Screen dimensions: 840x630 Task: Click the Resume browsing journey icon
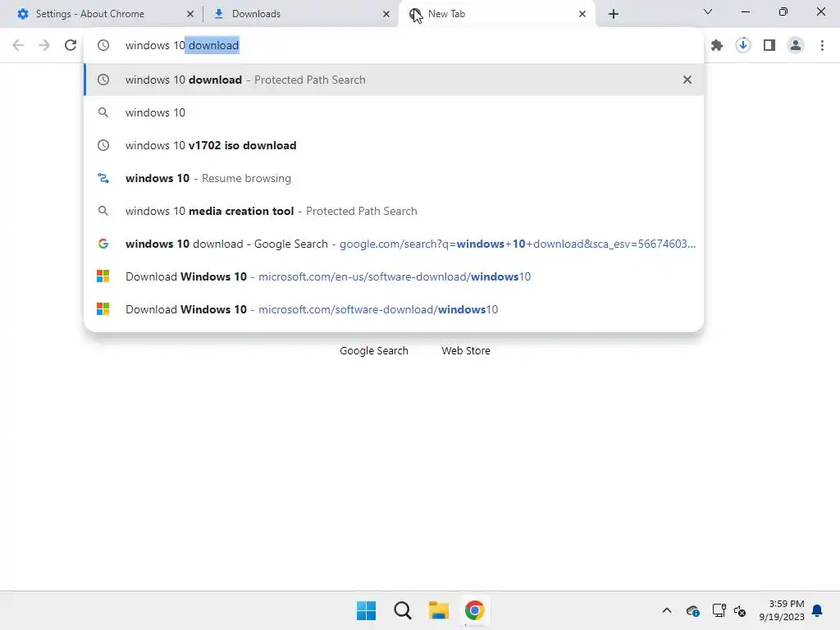[103, 178]
